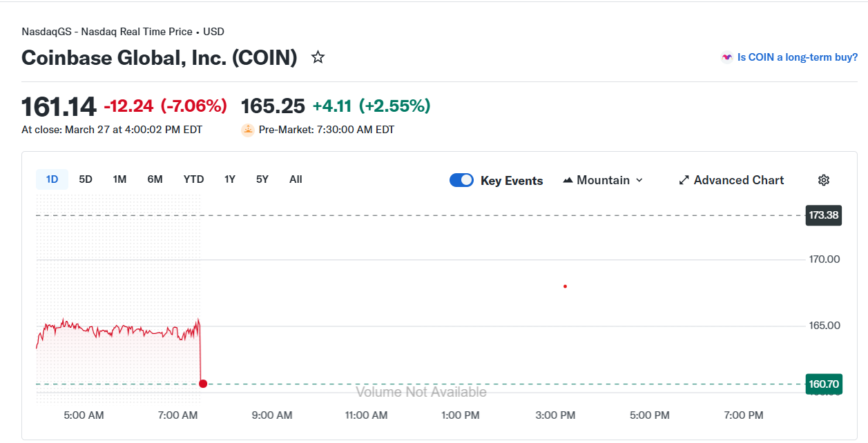This screenshot has width=868, height=443.
Task: Switch to the 5D chart range
Action: click(x=85, y=179)
